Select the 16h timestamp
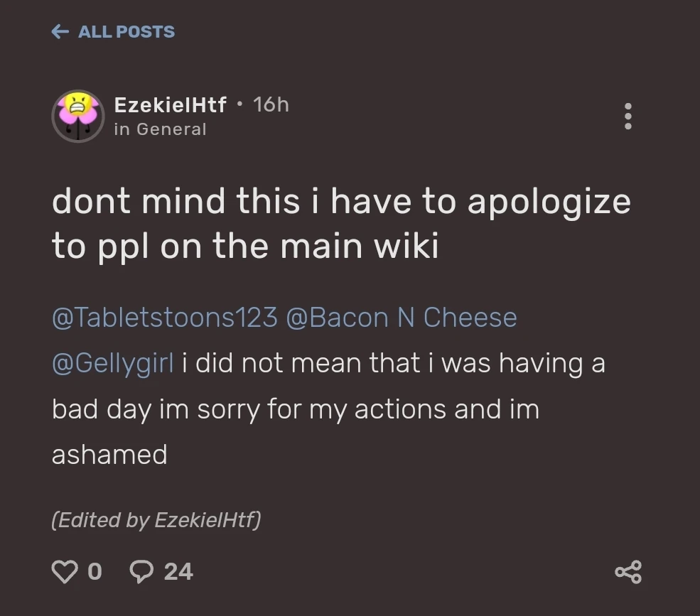The image size is (700, 616). [269, 104]
